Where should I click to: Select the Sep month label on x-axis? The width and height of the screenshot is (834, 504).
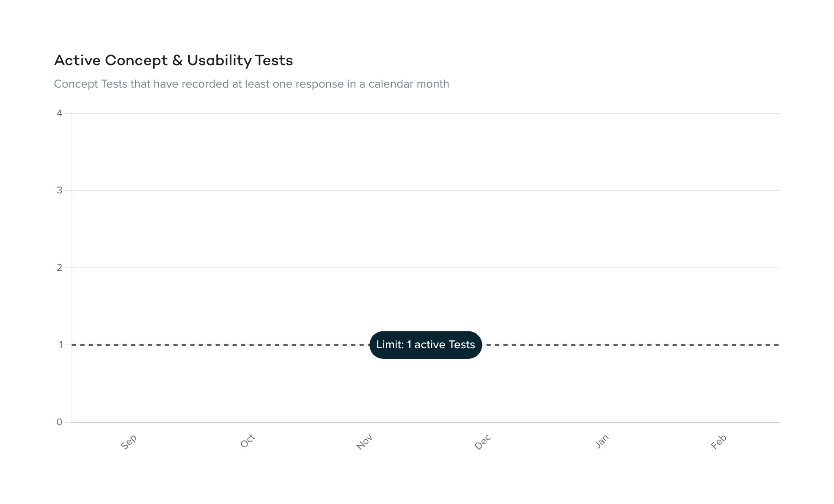pyautogui.click(x=129, y=442)
